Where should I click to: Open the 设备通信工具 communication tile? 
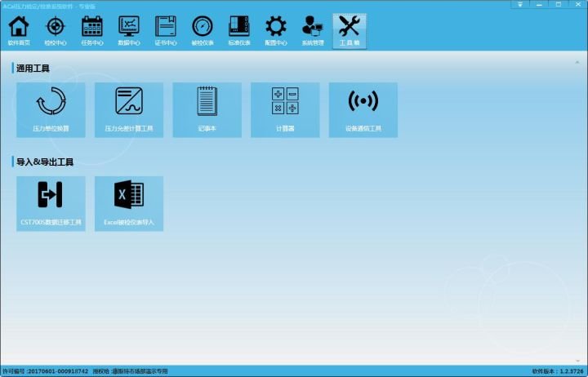click(363, 110)
